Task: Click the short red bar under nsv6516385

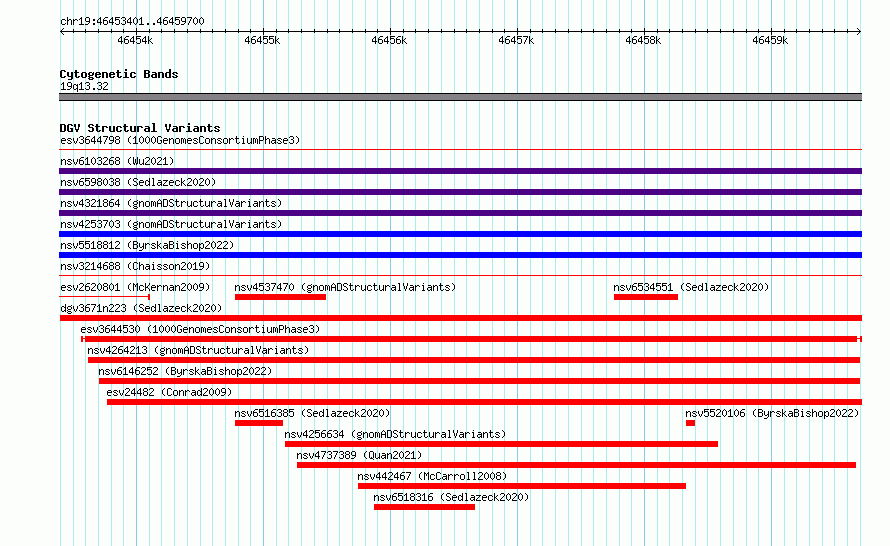Action: coord(259,423)
